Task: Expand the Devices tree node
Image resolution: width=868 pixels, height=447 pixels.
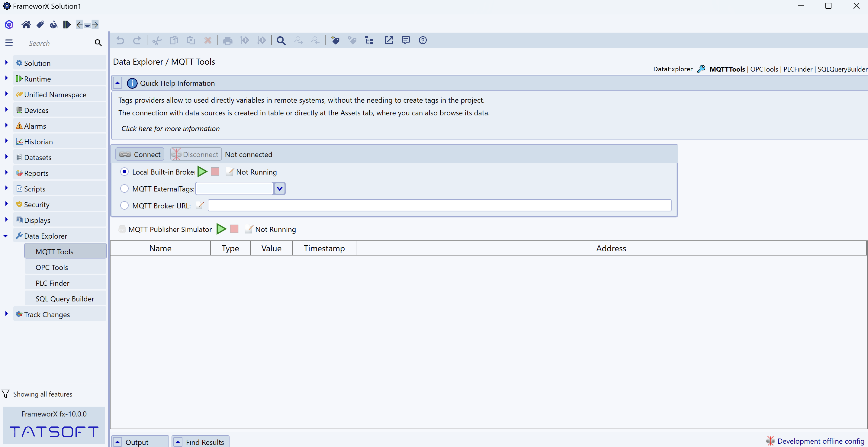Action: [x=6, y=109]
